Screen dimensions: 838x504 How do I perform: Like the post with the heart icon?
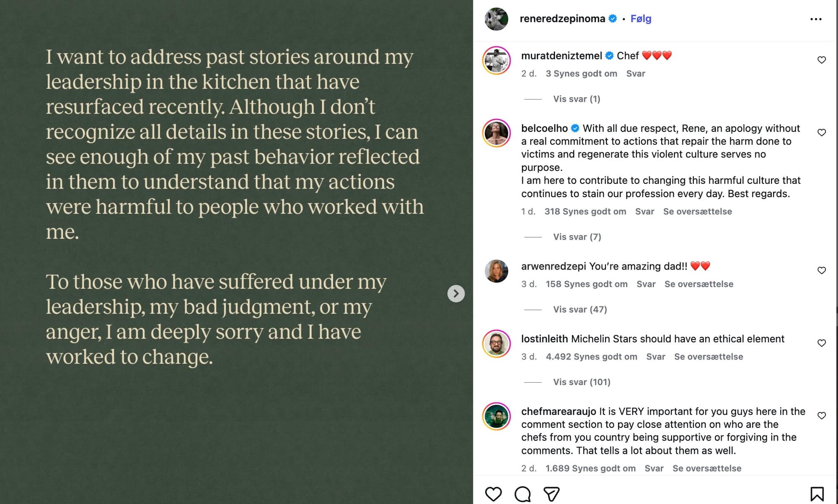(x=493, y=494)
